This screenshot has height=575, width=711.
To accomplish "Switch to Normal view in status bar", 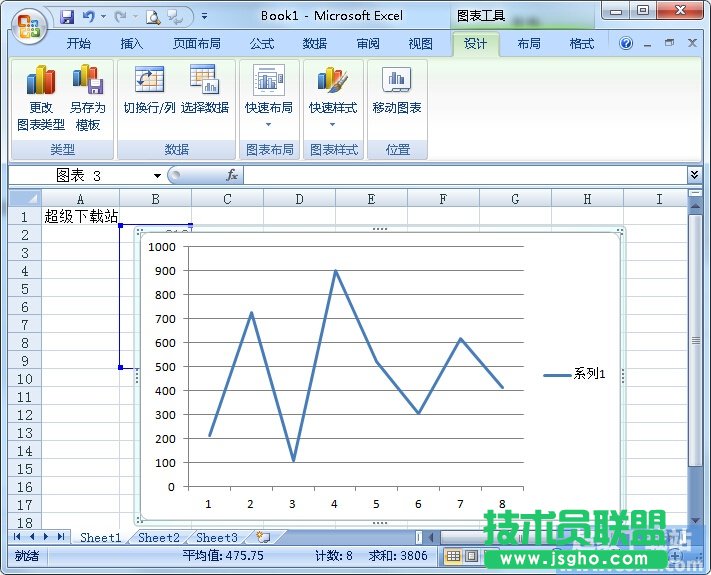I will coord(453,556).
